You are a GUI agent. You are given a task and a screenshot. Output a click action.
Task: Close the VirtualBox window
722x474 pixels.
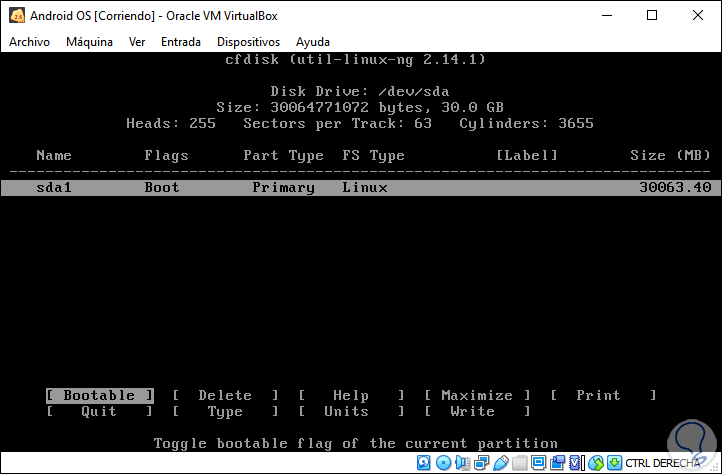click(698, 15)
